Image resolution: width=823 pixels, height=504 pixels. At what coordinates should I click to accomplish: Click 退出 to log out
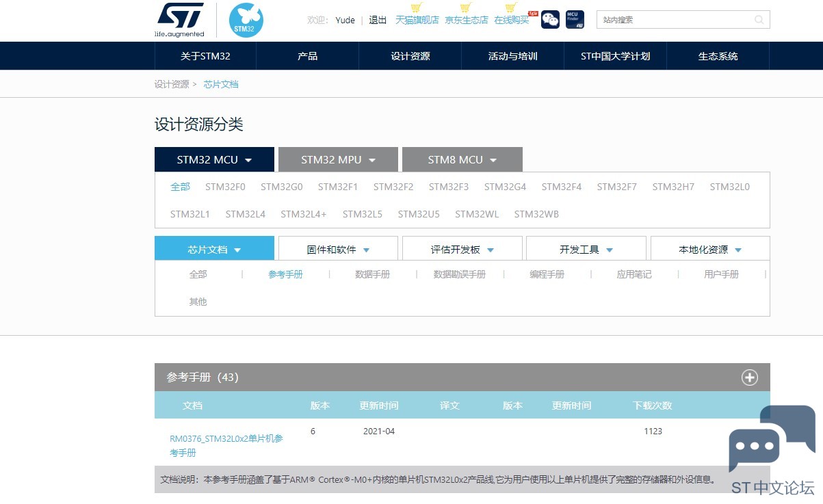click(x=378, y=20)
